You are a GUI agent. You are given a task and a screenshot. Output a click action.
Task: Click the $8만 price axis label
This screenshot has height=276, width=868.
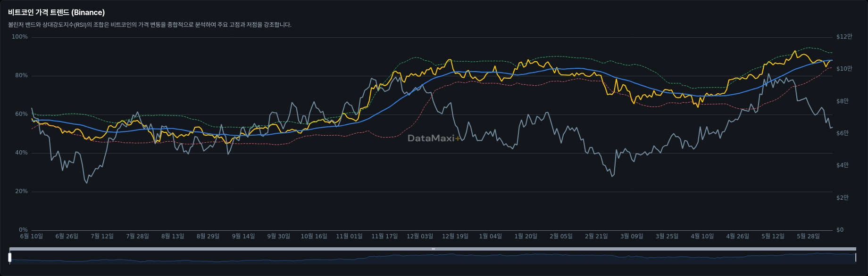pyautogui.click(x=843, y=101)
